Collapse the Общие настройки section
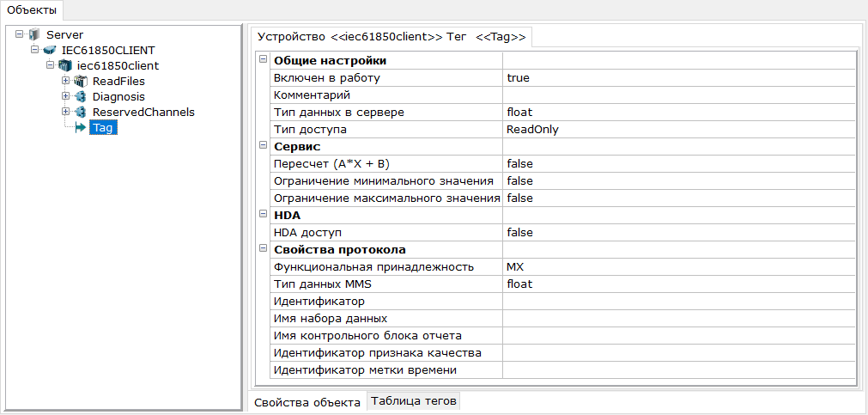This screenshot has width=868, height=415. [x=263, y=60]
